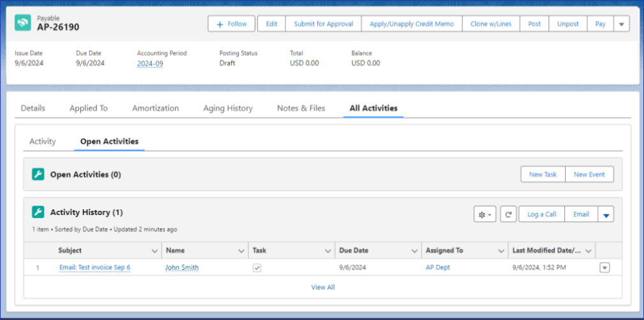
Task: Refresh the Activity History list
Action: tap(508, 214)
